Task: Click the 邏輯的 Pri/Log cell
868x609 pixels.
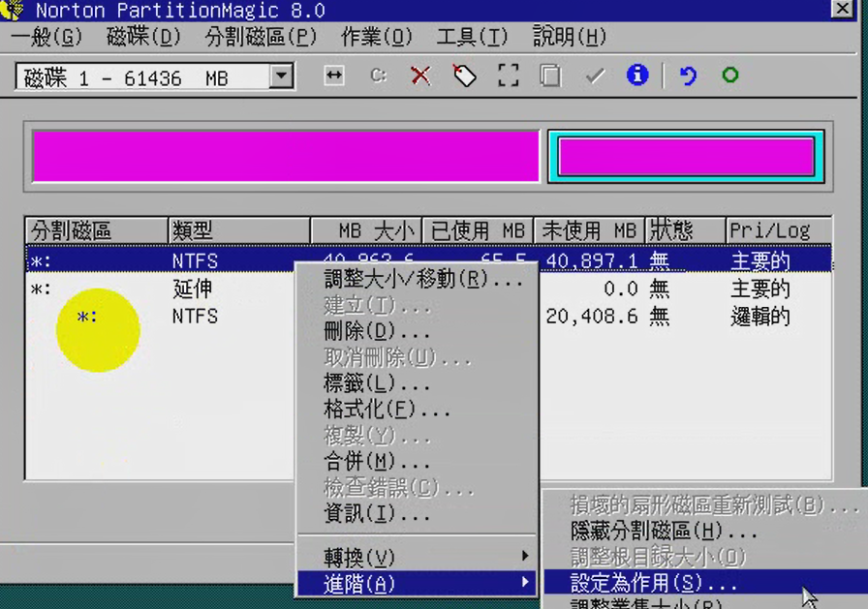Action: [760, 317]
